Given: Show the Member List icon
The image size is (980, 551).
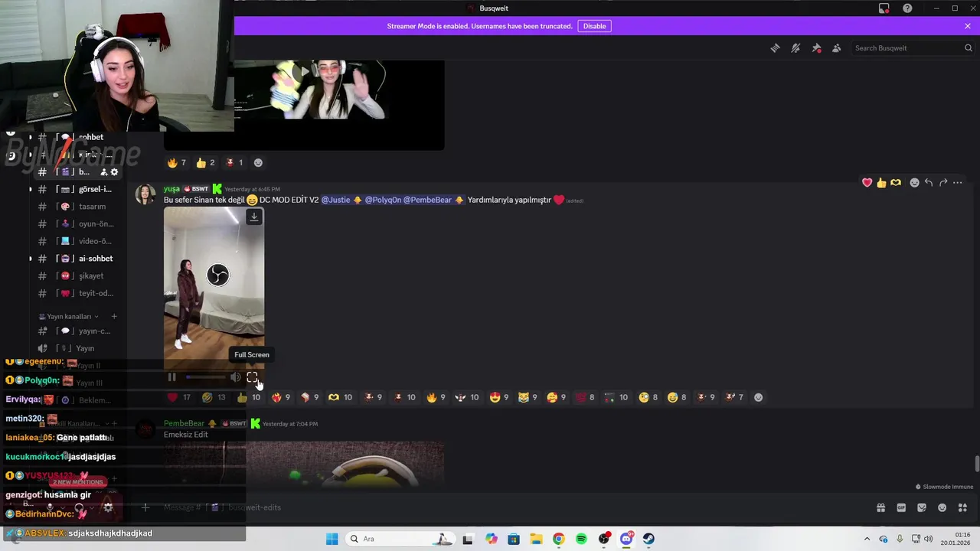Looking at the screenshot, I should coord(836,48).
